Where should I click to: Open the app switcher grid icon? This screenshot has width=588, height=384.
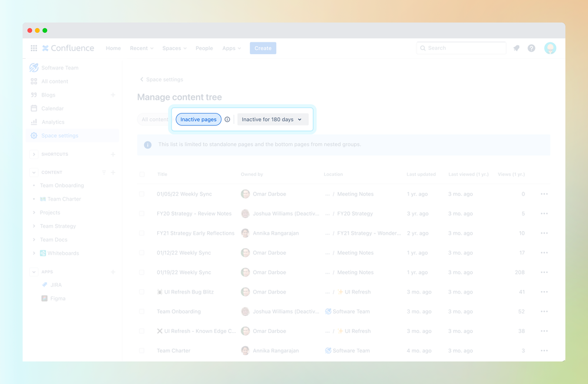point(34,48)
